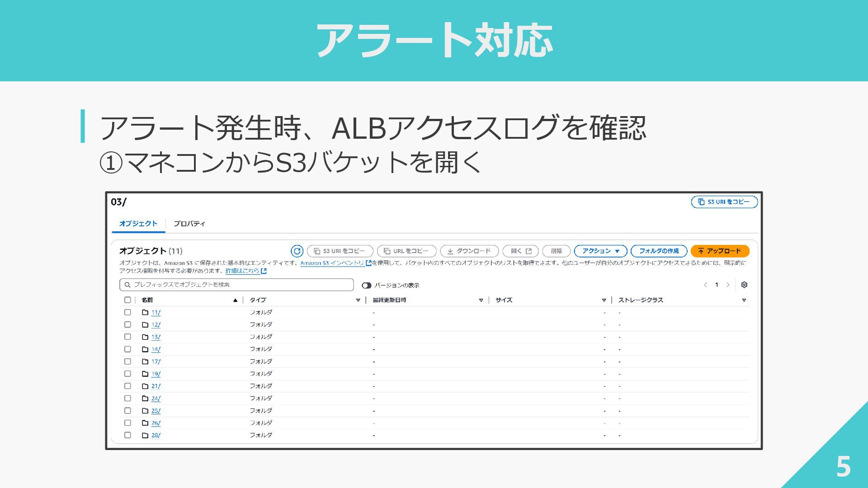Click the ダウンロード download button
Image resolution: width=868 pixels, height=488 pixels.
469,251
